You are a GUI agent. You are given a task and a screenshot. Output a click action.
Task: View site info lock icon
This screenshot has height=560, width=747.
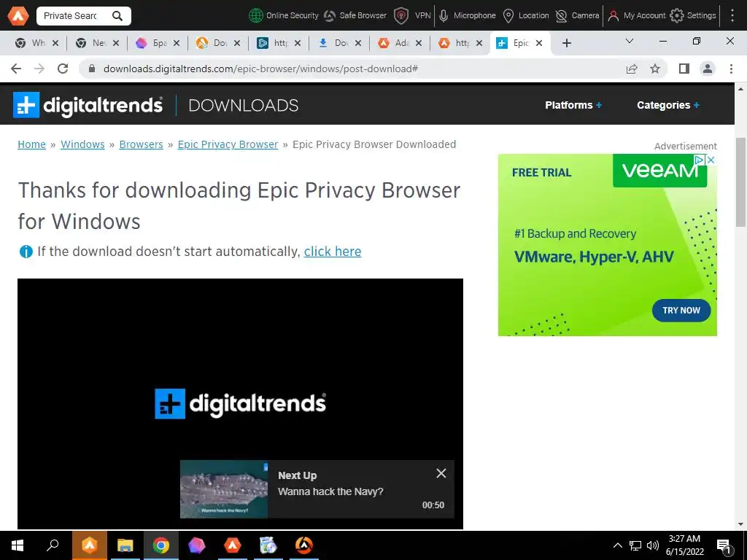92,69
